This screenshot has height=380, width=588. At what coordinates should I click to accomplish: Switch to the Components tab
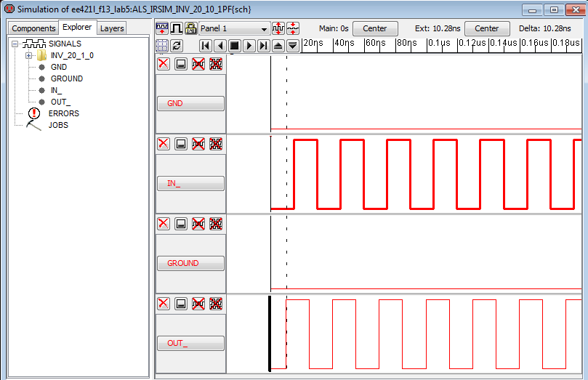pyautogui.click(x=33, y=28)
